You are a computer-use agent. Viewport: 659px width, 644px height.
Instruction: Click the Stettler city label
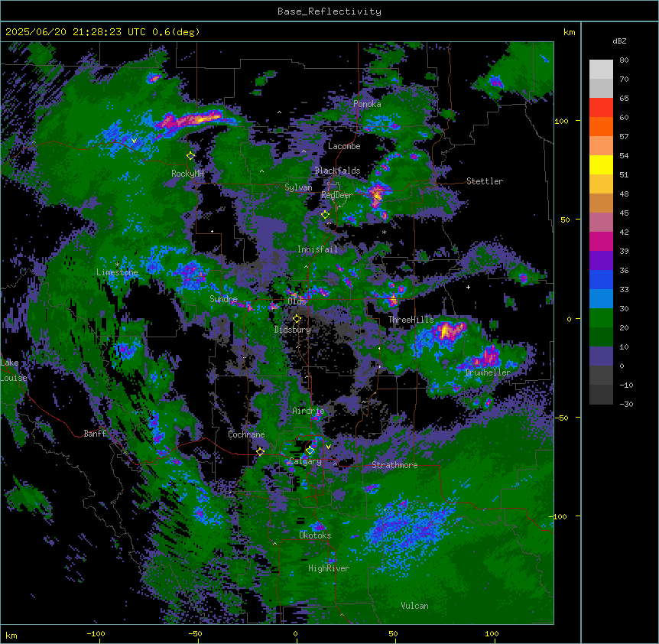[485, 181]
